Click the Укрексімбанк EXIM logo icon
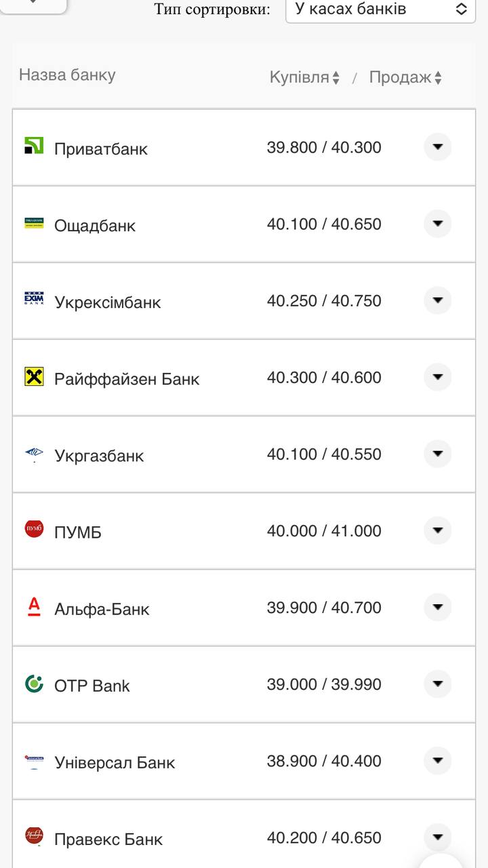The height and width of the screenshot is (868, 488). point(34,299)
